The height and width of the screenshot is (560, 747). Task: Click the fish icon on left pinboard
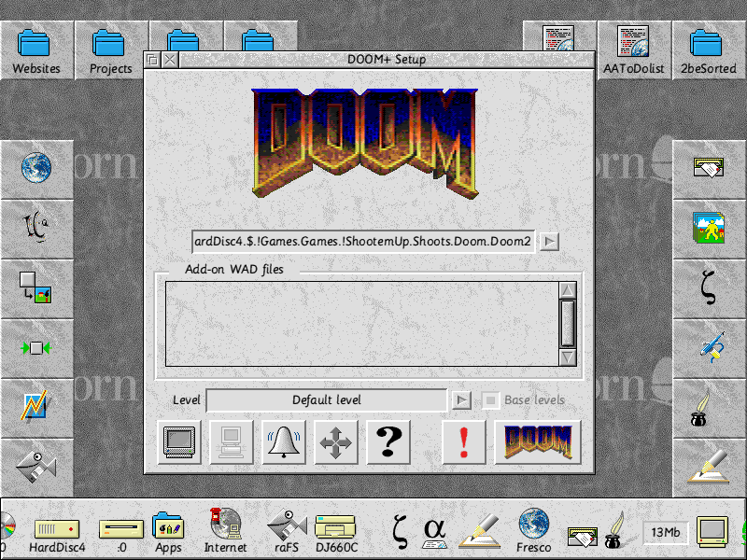point(36,467)
